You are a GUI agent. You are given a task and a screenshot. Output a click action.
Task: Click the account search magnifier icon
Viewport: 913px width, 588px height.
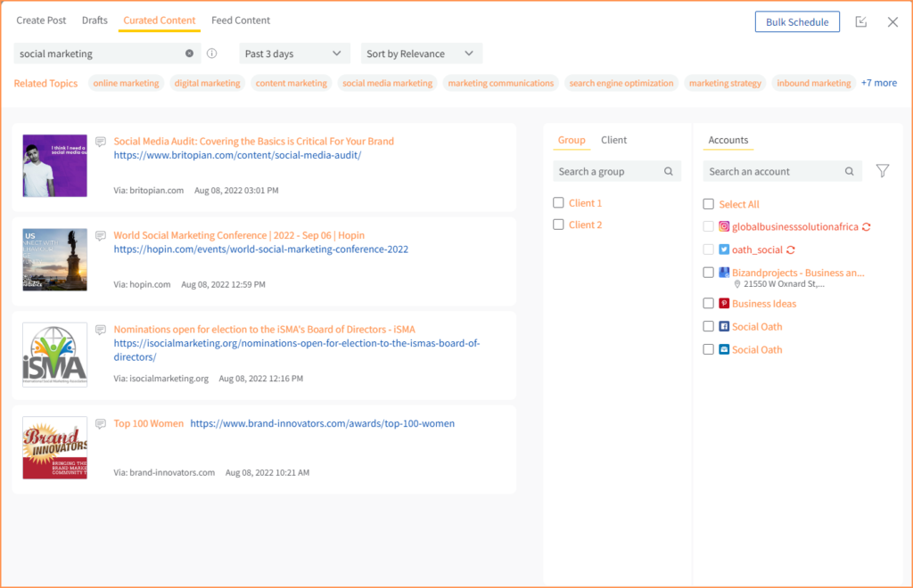pyautogui.click(x=850, y=171)
